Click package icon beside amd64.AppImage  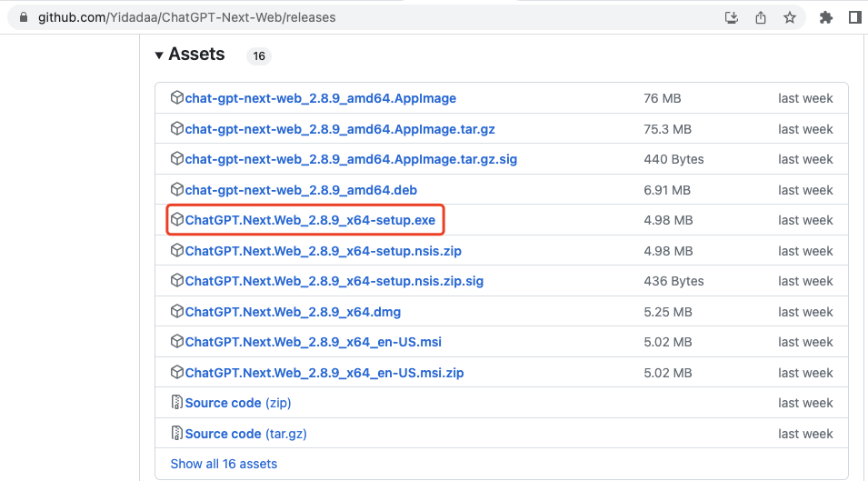(x=176, y=97)
